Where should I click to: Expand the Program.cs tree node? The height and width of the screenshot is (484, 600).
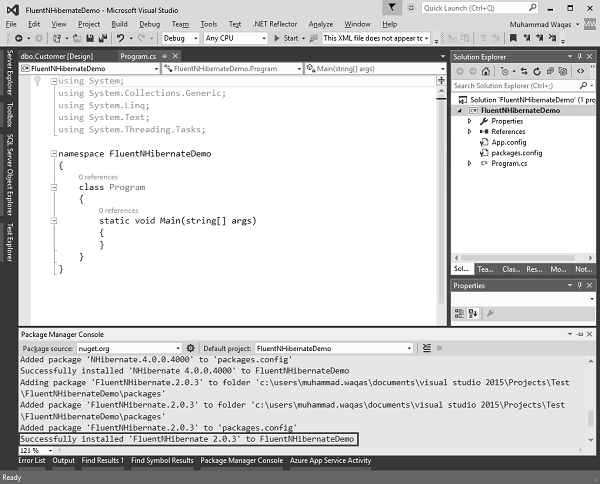click(x=469, y=162)
